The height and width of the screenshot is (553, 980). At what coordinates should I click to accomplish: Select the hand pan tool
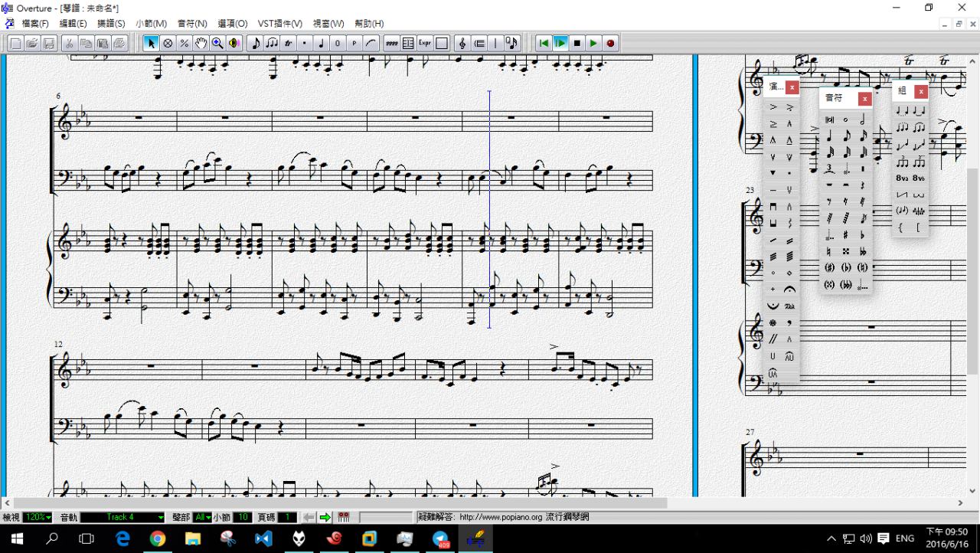201,44
